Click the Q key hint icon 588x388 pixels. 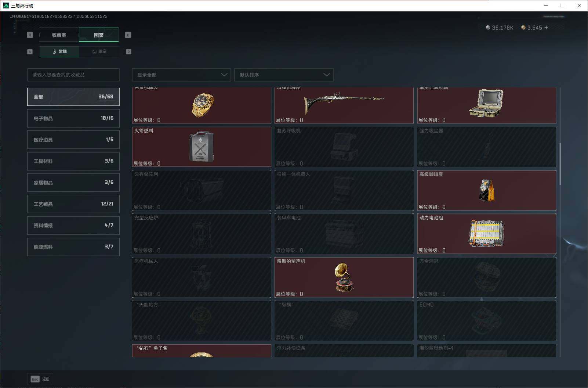(30, 35)
